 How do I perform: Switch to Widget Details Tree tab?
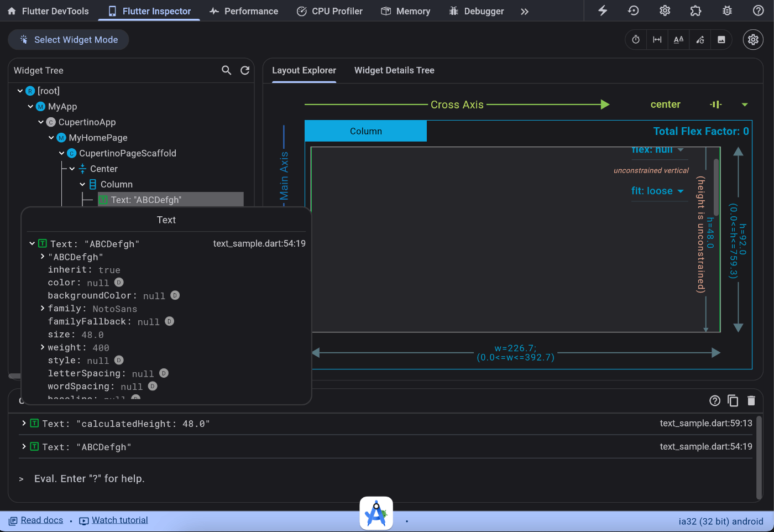394,70
